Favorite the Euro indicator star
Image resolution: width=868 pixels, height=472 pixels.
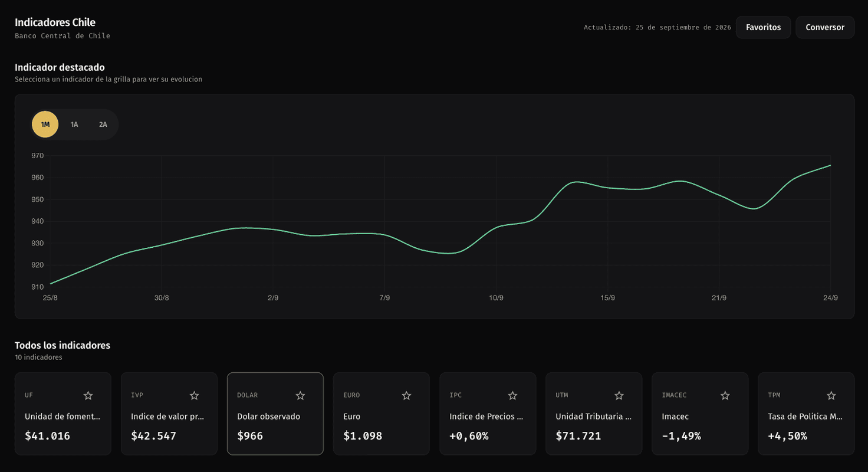tap(407, 395)
